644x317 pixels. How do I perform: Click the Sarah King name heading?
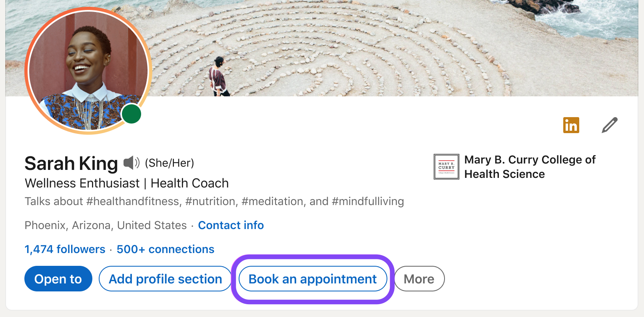(x=71, y=163)
